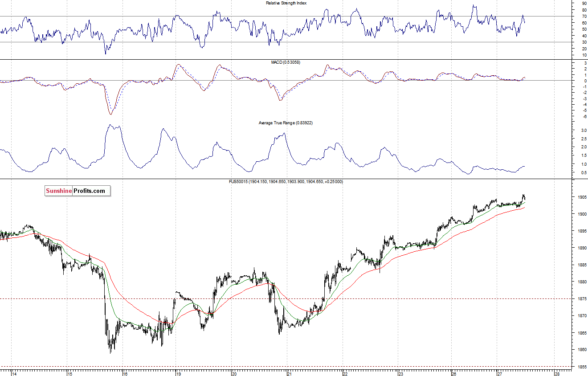Click ATR scale value 1.5
Screen dimensions: 588x376
[583, 155]
